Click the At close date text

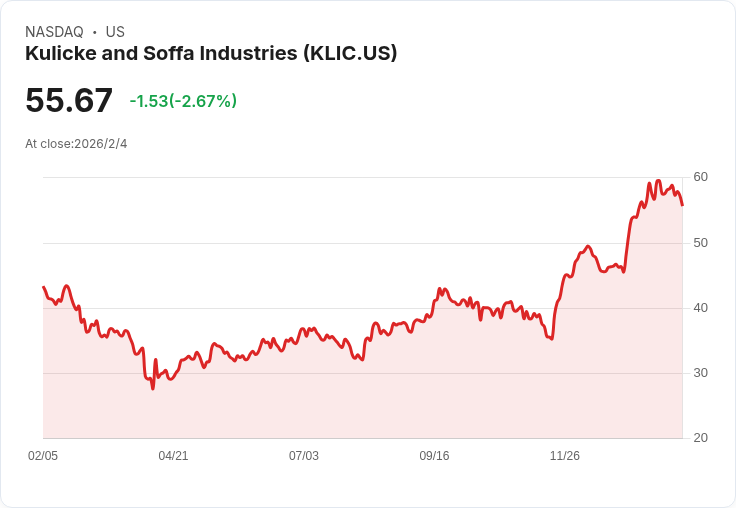coord(76,144)
